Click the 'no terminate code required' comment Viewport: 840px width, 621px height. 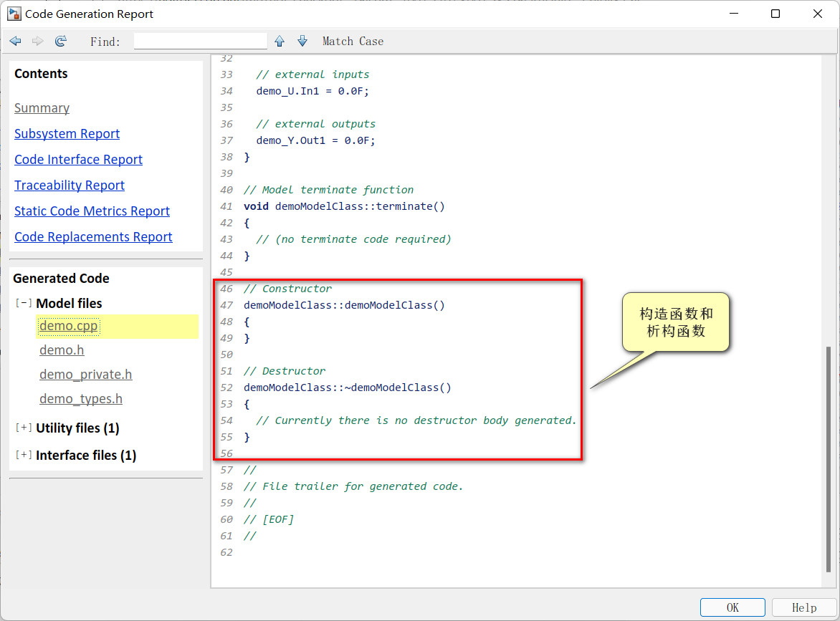pyautogui.click(x=353, y=239)
